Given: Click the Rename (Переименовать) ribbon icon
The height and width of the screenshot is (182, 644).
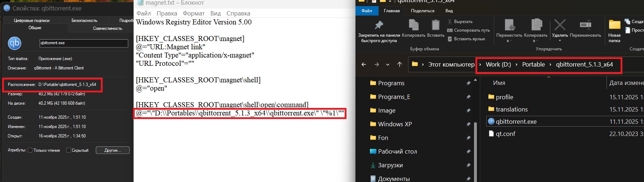Looking at the screenshot, I should pos(585,25).
